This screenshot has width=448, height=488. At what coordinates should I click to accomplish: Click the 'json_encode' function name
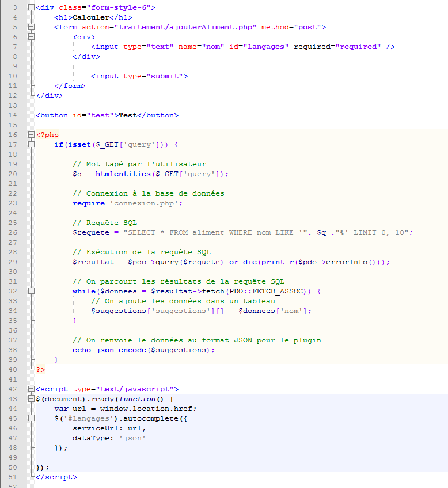(121, 350)
